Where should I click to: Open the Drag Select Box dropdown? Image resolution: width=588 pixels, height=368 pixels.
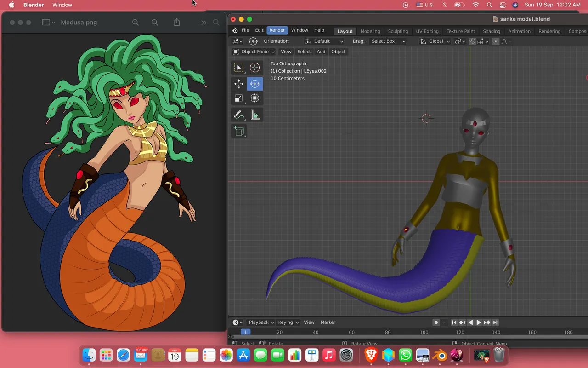click(388, 41)
